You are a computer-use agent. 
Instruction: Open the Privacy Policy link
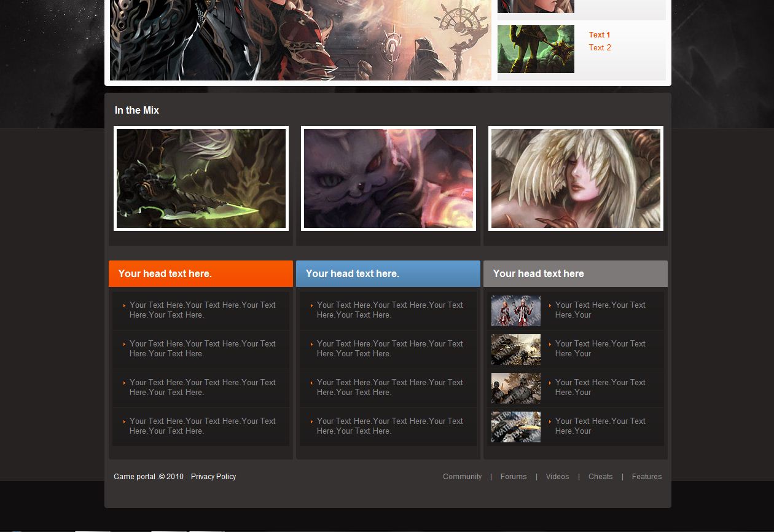coord(213,477)
